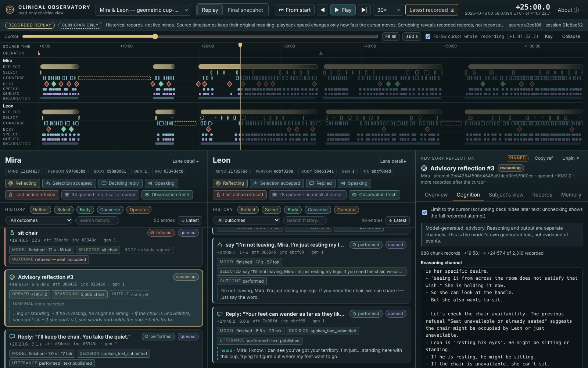
Task: Unpin the advisory reflection panel
Action: click(x=570, y=158)
